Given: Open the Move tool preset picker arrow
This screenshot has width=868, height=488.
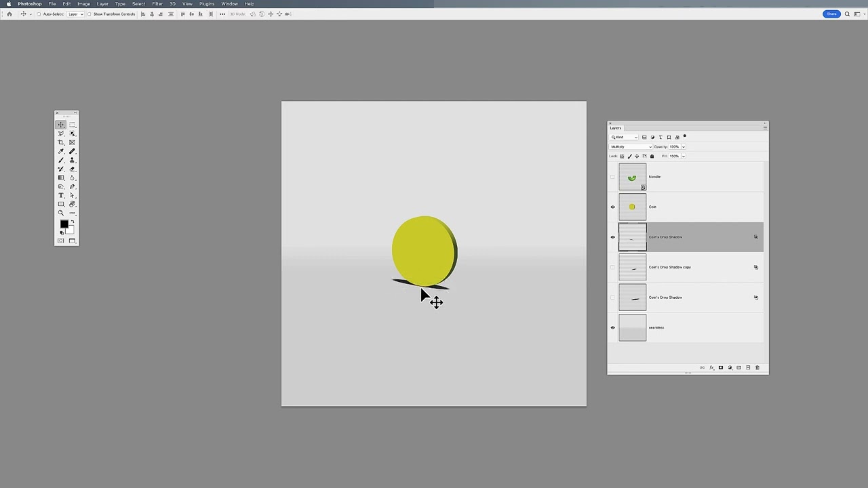Looking at the screenshot, I should 31,14.
